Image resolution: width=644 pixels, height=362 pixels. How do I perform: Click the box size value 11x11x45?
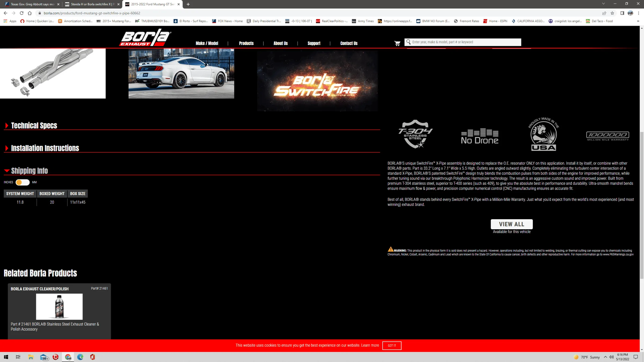[x=78, y=202]
